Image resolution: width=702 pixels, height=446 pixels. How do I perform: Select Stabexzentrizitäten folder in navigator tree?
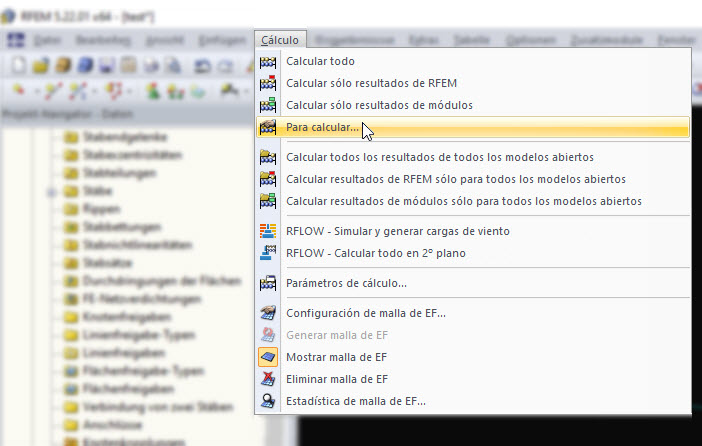(133, 155)
